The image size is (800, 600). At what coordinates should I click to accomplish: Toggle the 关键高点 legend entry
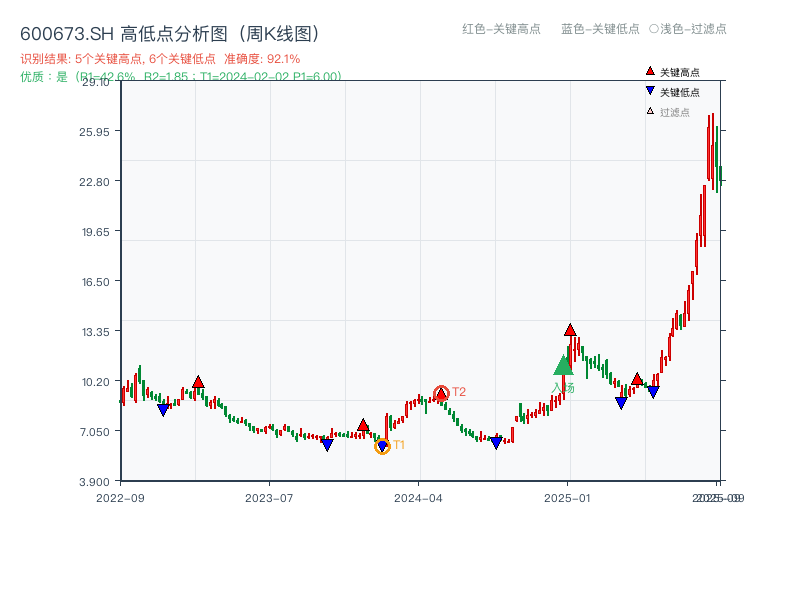[x=673, y=72]
